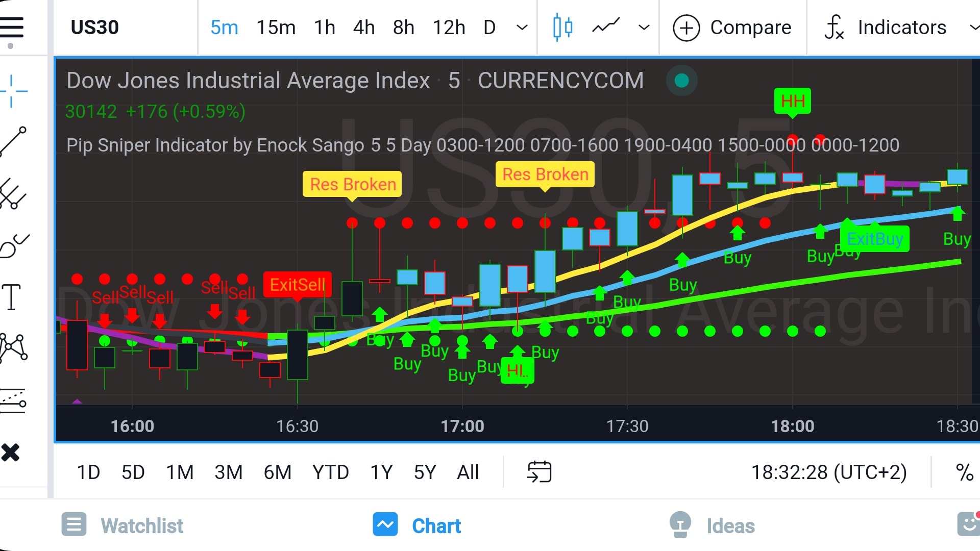Select the Text annotation tool
The height and width of the screenshot is (551, 980).
tap(11, 297)
